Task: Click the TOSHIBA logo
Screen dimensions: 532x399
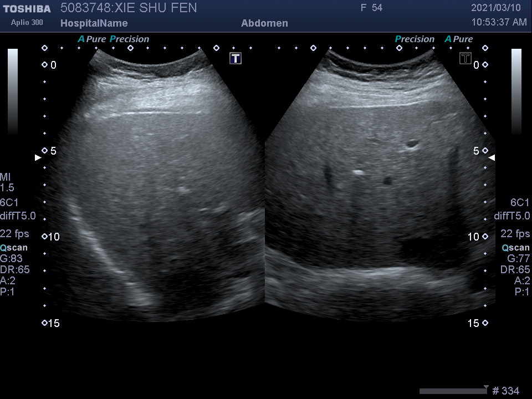Action: 27,9
